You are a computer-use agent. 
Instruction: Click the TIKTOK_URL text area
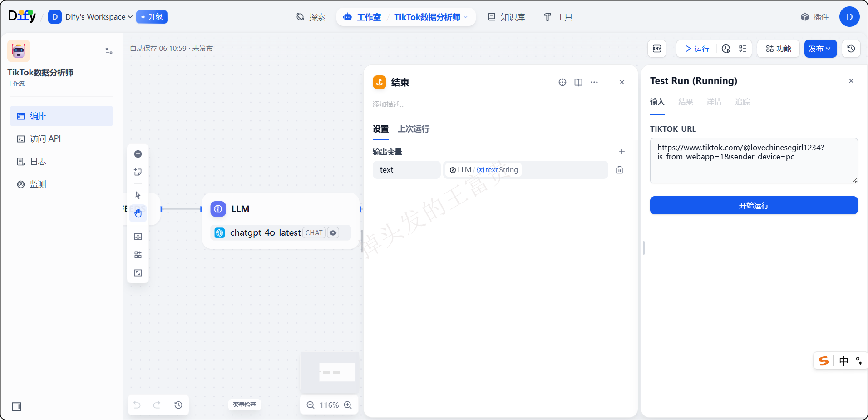click(754, 161)
